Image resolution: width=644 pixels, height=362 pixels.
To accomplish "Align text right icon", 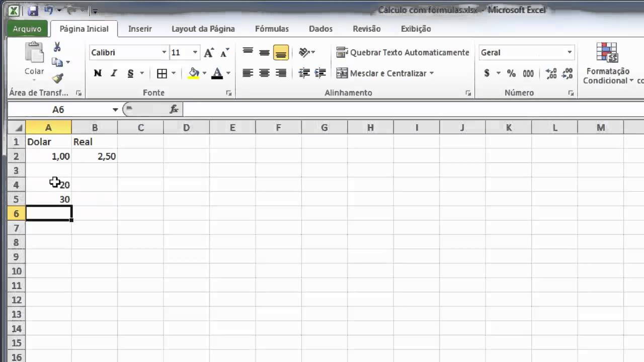I will 281,73.
